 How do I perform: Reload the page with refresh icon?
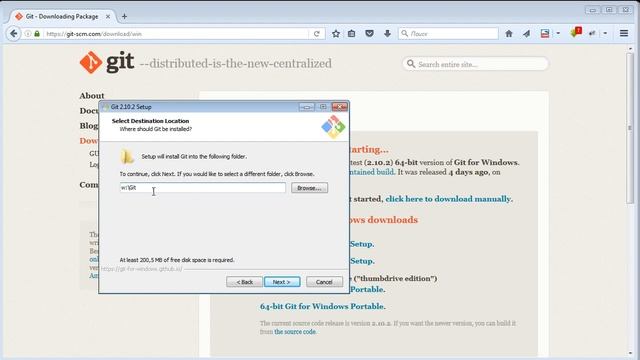click(x=316, y=34)
